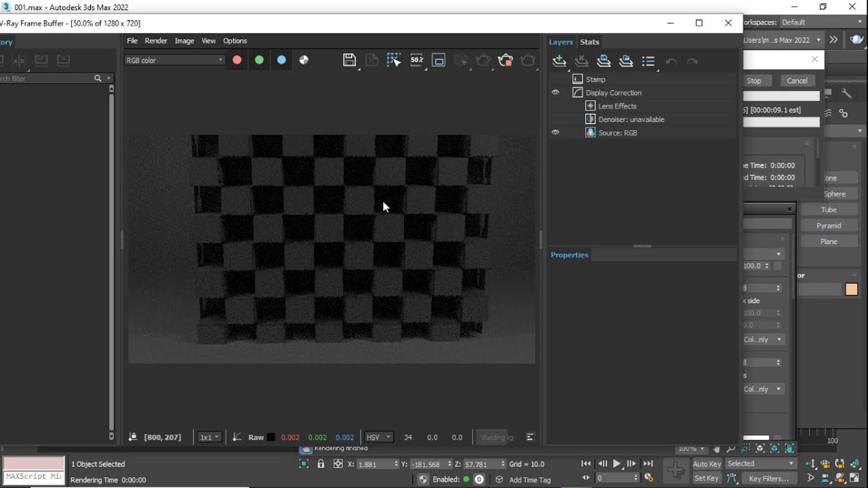Viewport: 868px width, 488px height.
Task: Toggle absolute mode transform type-in icon
Action: click(x=338, y=464)
